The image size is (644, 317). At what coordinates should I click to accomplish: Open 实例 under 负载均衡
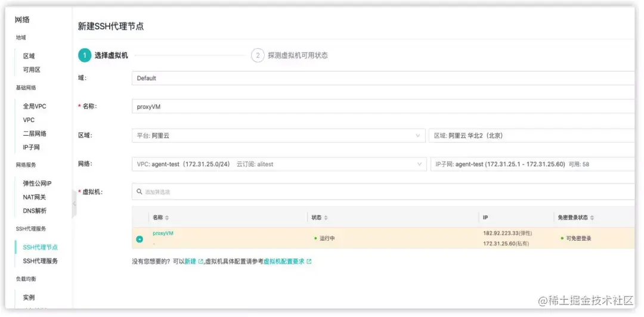tap(29, 297)
